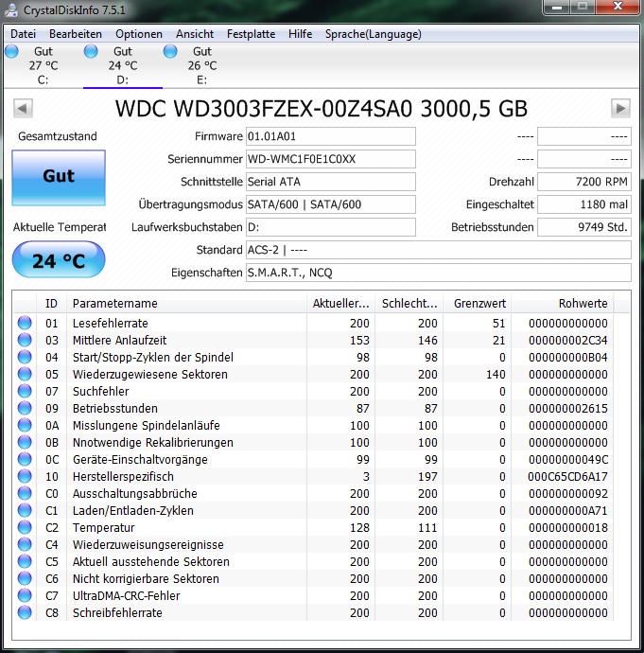644x653 pixels.
Task: Click status orb for Mittlere Anlaufzeit row
Action: 25,340
